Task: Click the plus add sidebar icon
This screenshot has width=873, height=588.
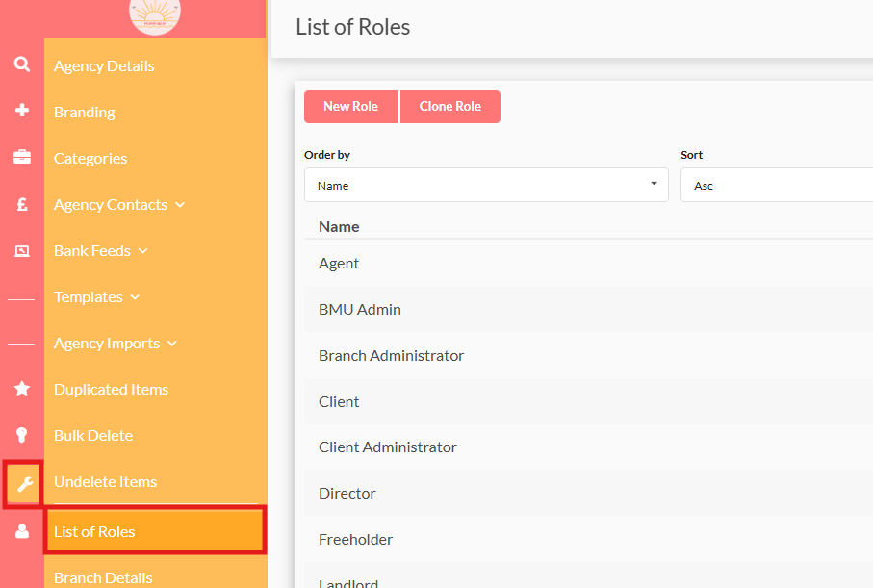Action: point(22,111)
